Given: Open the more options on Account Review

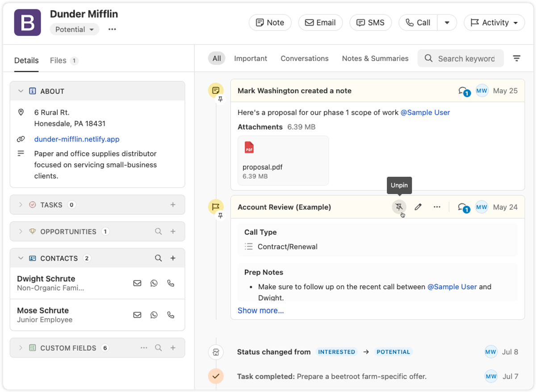Looking at the screenshot, I should (x=437, y=207).
